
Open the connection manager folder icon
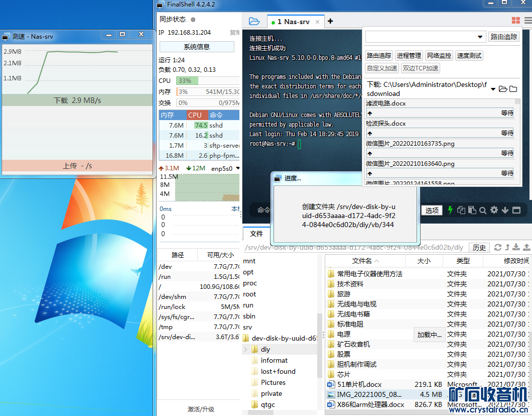pyautogui.click(x=254, y=21)
